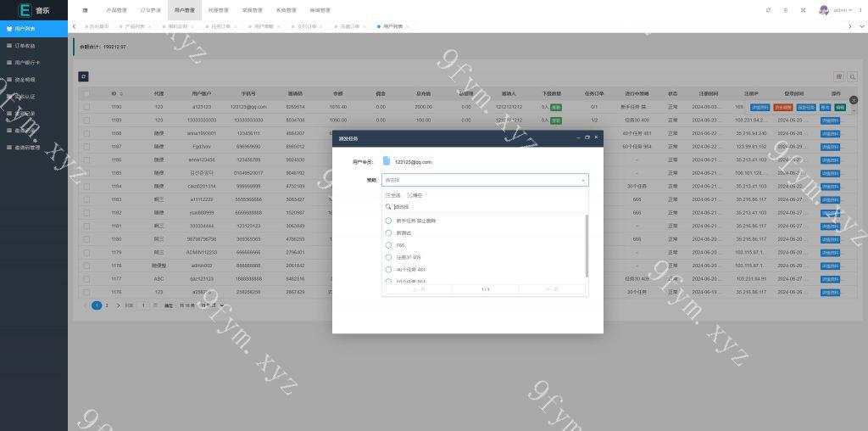Click 全选 select-all in strategy dropdown
This screenshot has height=431, width=868.
(x=392, y=195)
